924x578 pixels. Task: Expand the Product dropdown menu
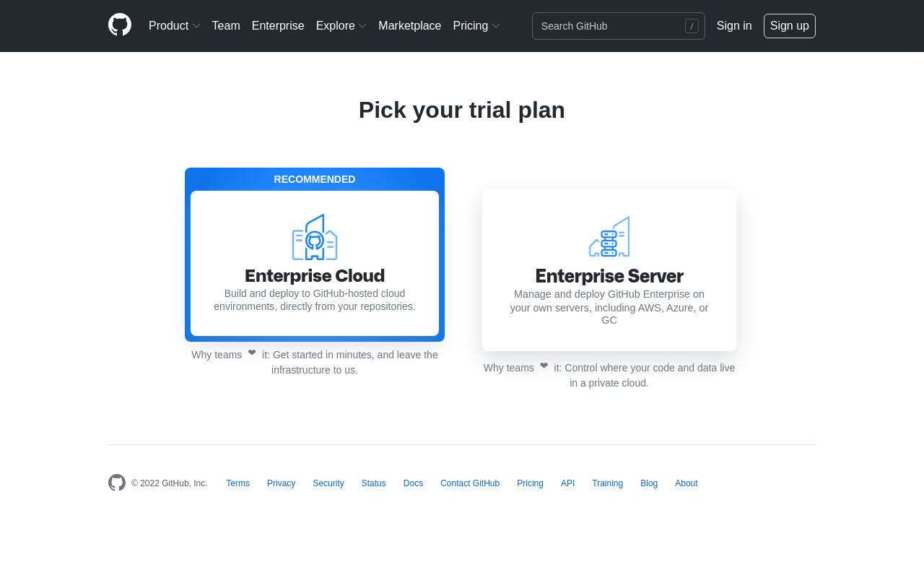pos(174,26)
